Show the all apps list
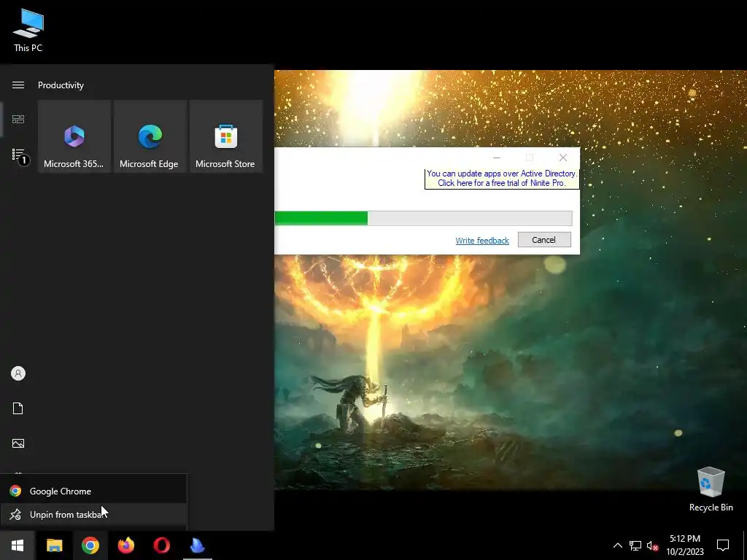Screen dimensions: 747x560 (x=19, y=155)
